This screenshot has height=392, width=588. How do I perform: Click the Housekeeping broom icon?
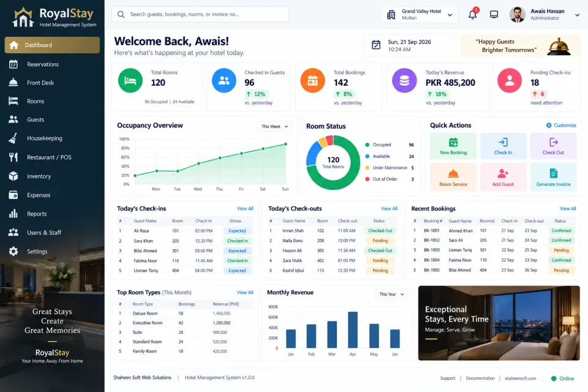pos(13,138)
